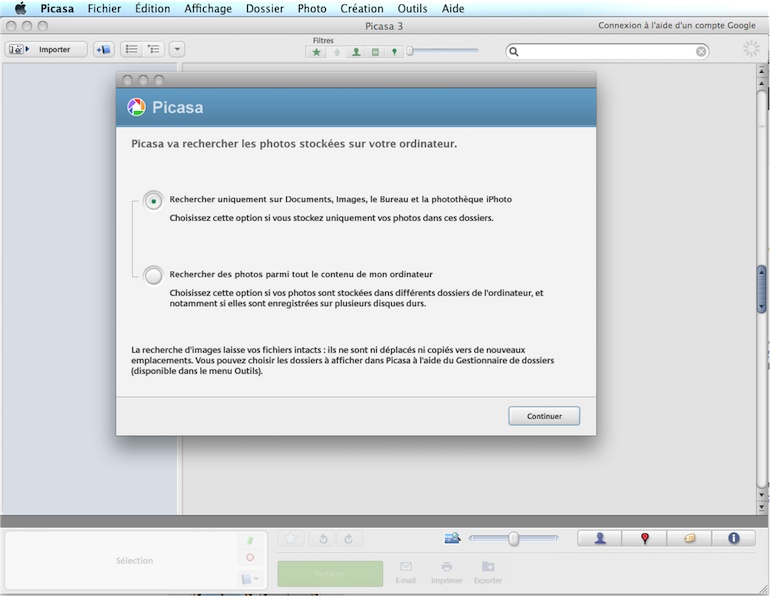Adjust the thumbnail zoom slider
This screenshot has height=596, width=770.
click(513, 539)
